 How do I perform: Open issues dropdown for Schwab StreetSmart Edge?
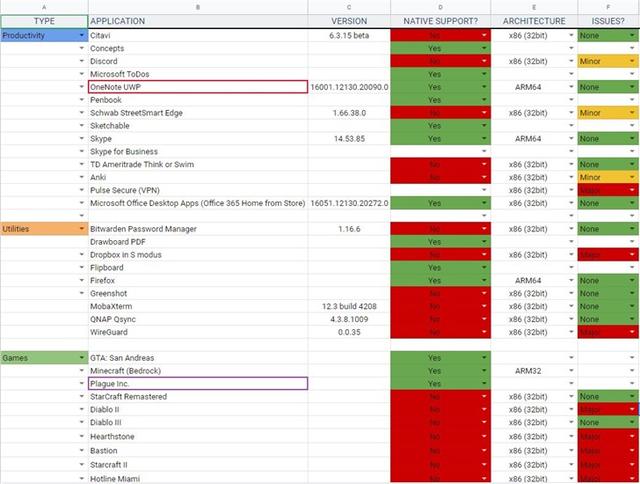click(x=632, y=113)
